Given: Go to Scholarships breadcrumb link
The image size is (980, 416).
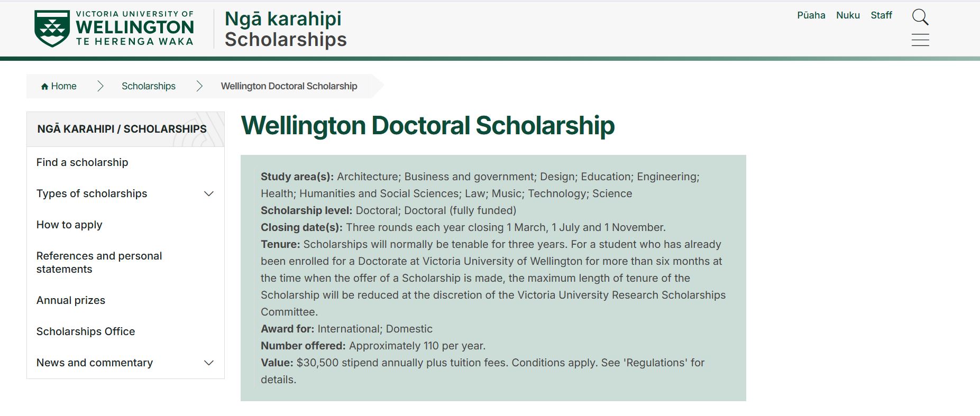Looking at the screenshot, I should (149, 86).
